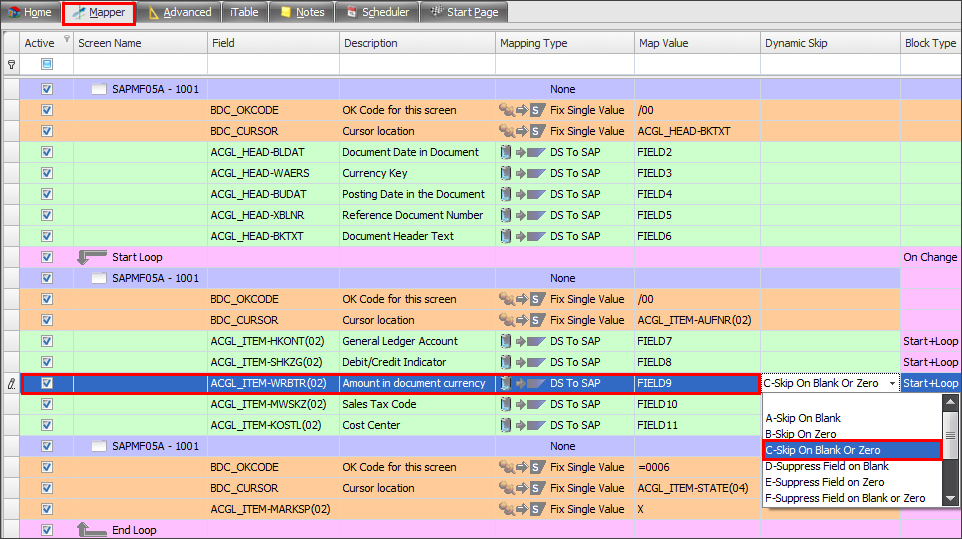Viewport: 962px width, 539px height.
Task: Click DS To SAP icon for Sales Tax Code
Action: click(522, 404)
